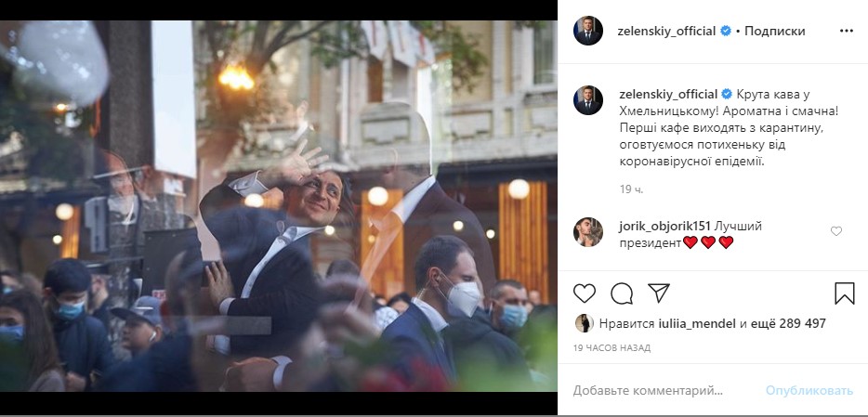868x417 pixels.
Task: Like the post with the heart icon
Action: coord(585,293)
